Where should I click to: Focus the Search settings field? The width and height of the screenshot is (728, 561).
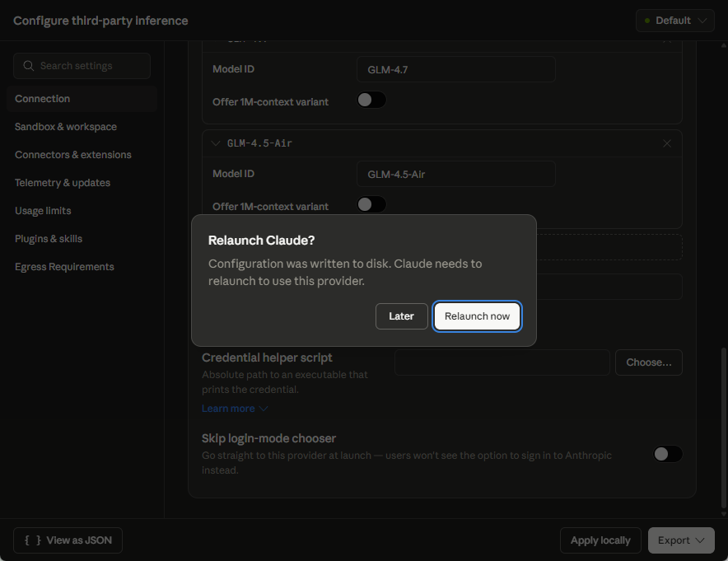[82, 66]
